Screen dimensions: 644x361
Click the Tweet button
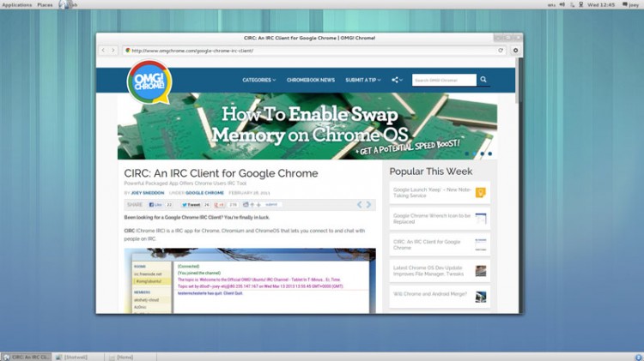(191, 205)
